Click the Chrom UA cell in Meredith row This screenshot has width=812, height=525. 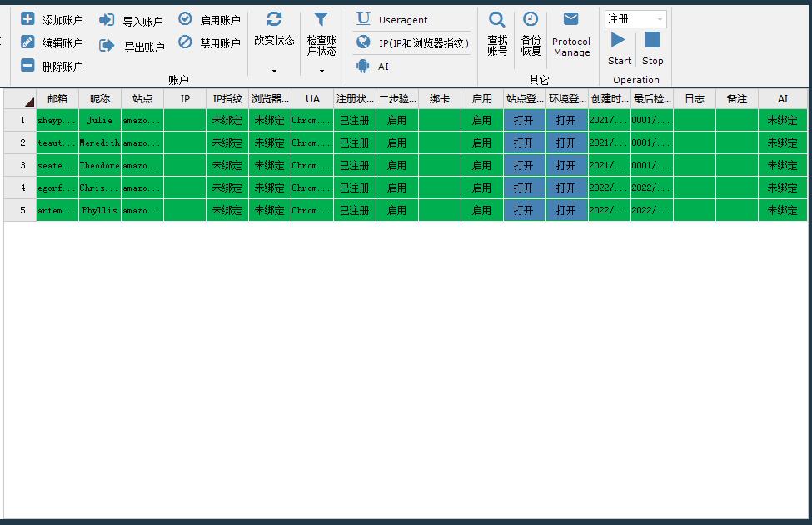312,142
